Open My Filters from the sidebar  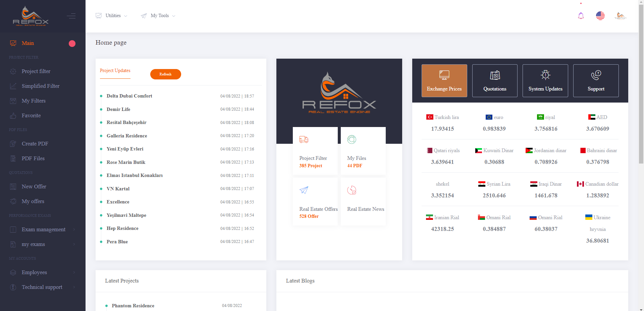(x=13, y=101)
